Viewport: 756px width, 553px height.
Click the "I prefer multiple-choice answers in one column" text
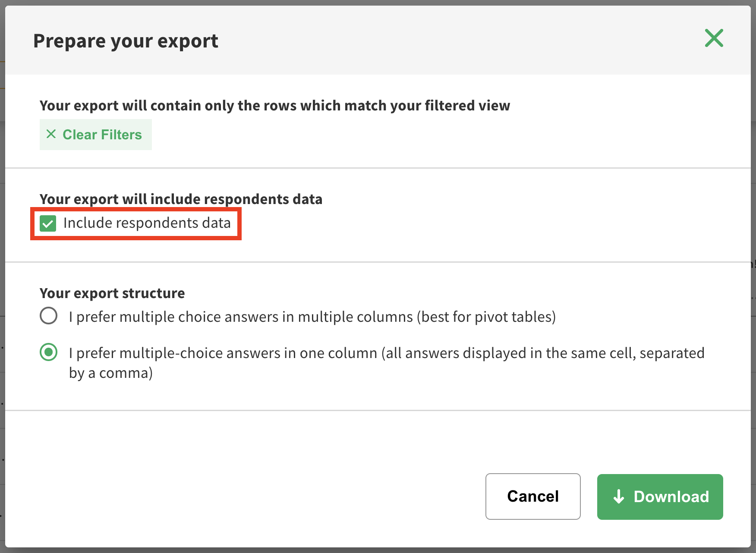(x=223, y=353)
